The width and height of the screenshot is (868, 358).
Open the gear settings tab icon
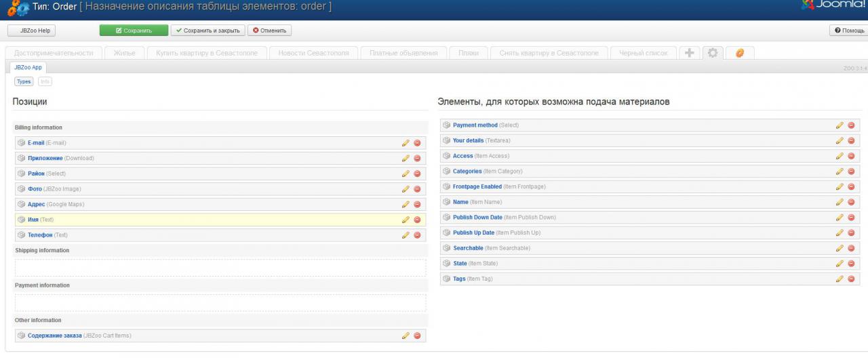713,53
